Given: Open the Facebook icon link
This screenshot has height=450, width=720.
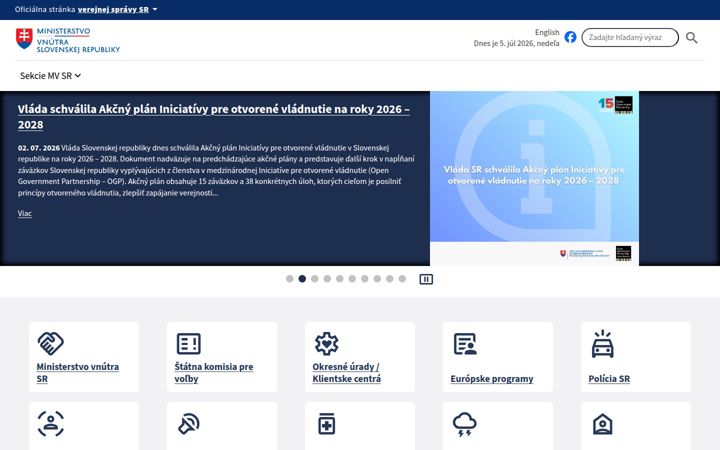Looking at the screenshot, I should [570, 37].
